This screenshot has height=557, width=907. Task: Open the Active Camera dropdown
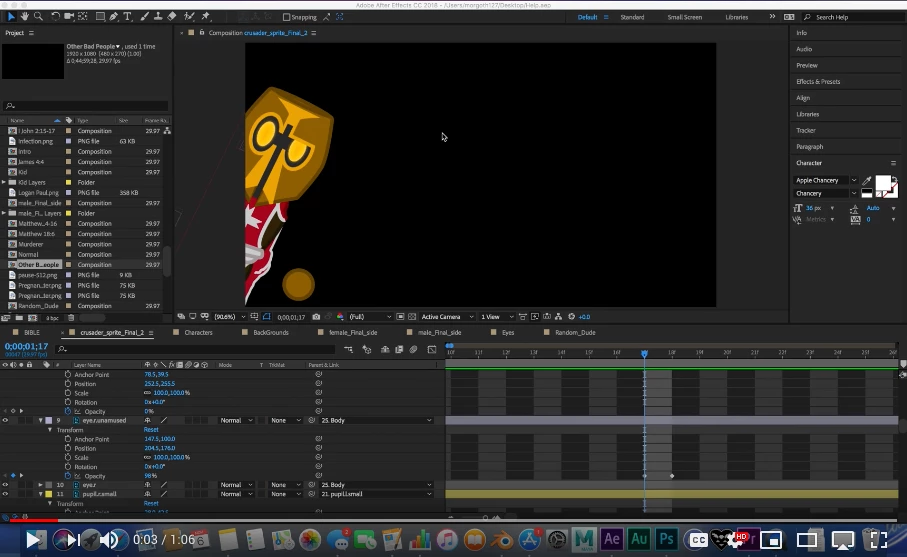tap(448, 317)
